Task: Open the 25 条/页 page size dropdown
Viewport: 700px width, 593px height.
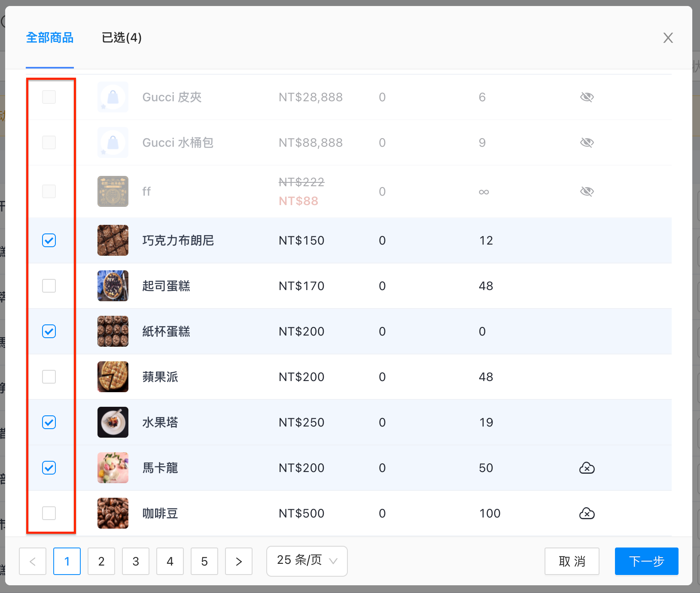Action: (307, 561)
